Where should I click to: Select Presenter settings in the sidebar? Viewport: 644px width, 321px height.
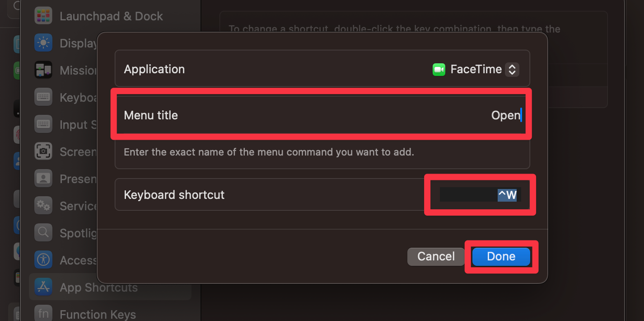coord(43,178)
